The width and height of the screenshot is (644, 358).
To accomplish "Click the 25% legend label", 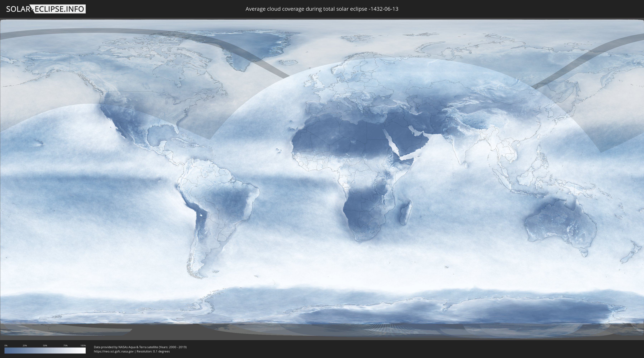I will (25, 345).
